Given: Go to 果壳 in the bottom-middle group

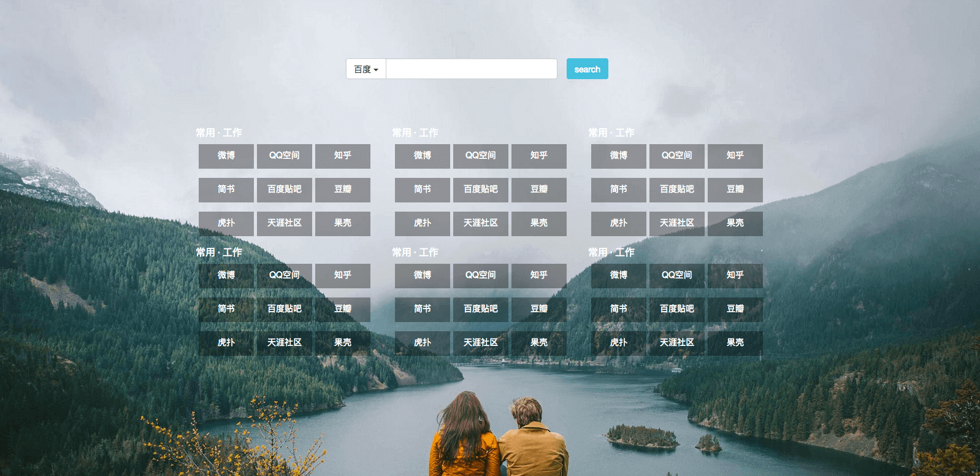Looking at the screenshot, I should coord(539,344).
